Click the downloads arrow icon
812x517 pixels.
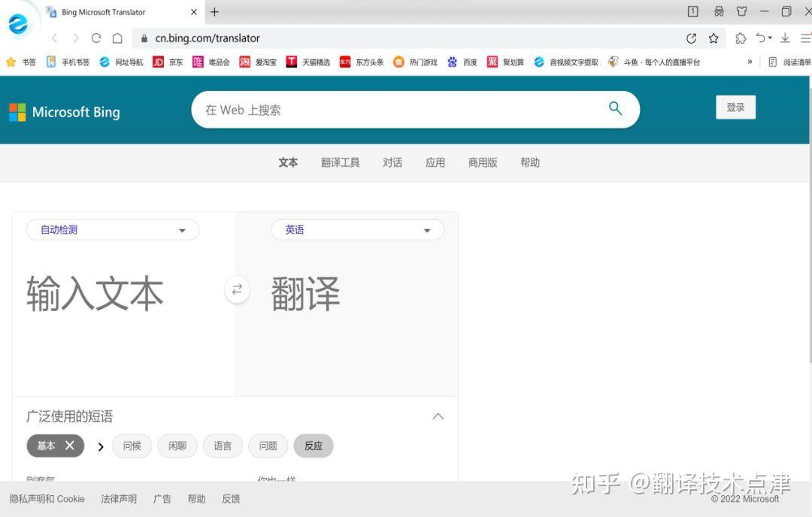784,38
